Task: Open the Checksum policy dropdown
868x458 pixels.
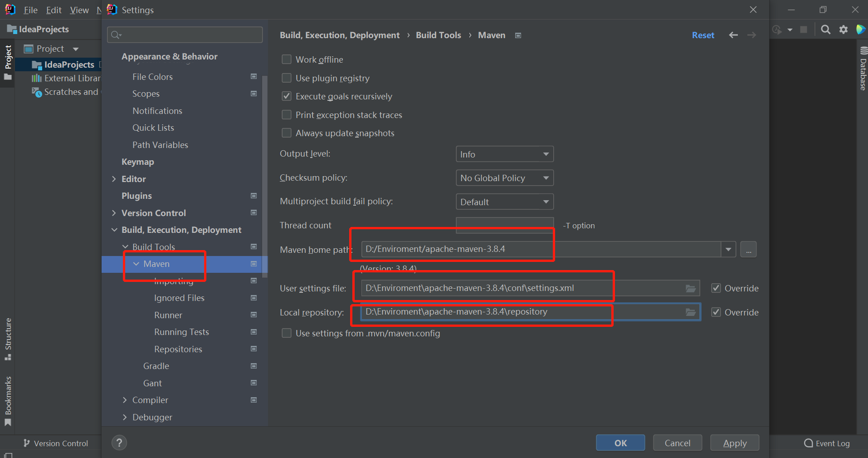Action: [x=505, y=178]
